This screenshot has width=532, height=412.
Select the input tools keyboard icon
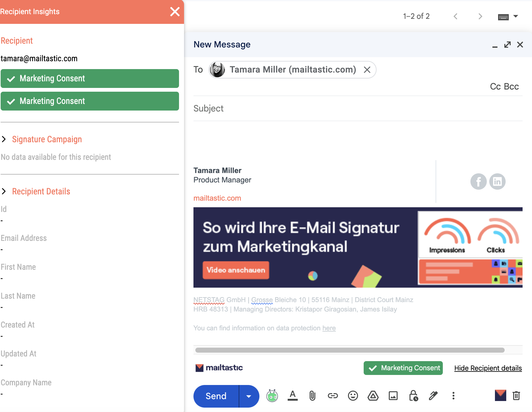tap(503, 17)
